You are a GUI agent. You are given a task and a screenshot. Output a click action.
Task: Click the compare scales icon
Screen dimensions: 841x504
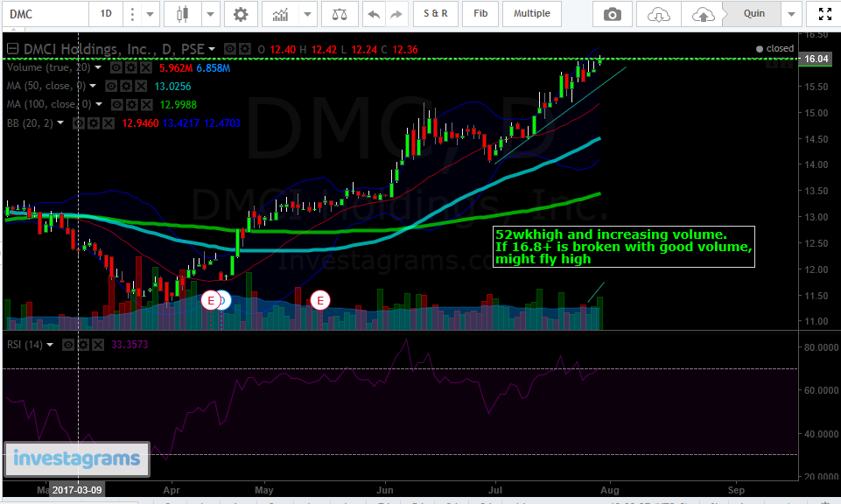tap(340, 14)
